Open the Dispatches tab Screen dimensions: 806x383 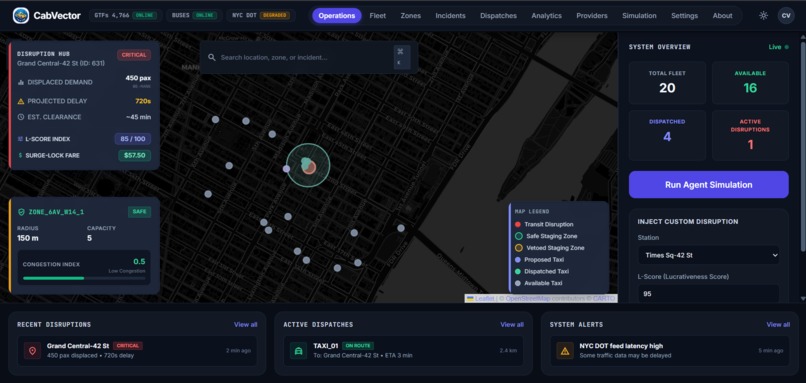[499, 15]
